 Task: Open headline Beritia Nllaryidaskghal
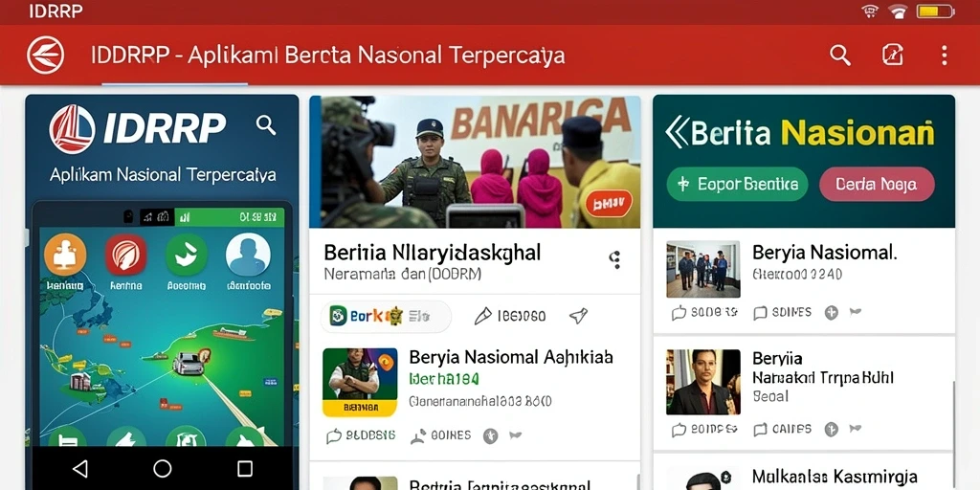[x=432, y=253]
